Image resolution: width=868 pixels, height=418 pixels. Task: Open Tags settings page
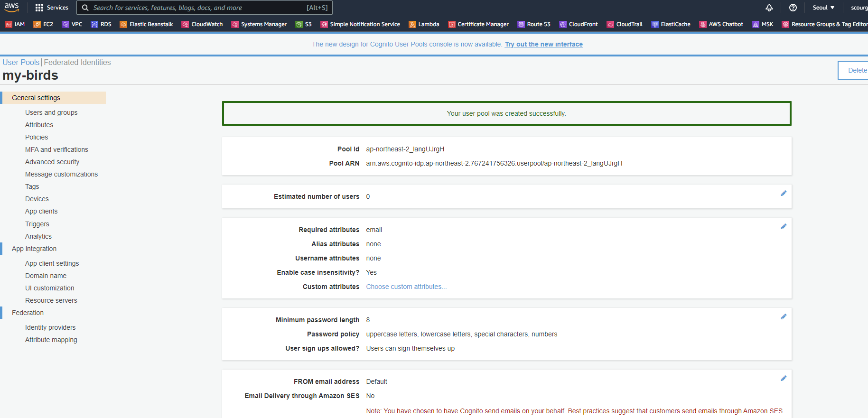coord(32,186)
